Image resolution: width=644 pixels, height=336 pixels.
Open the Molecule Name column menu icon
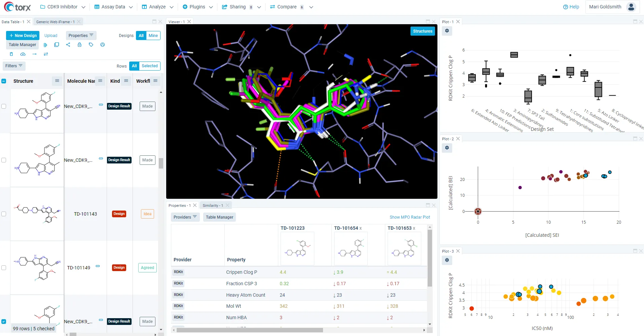pos(100,81)
